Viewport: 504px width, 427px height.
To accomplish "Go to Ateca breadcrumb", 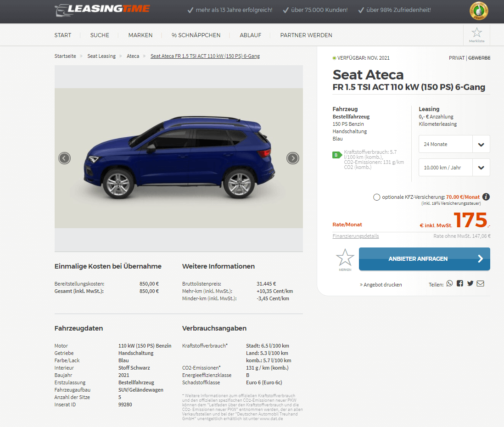I will (133, 56).
